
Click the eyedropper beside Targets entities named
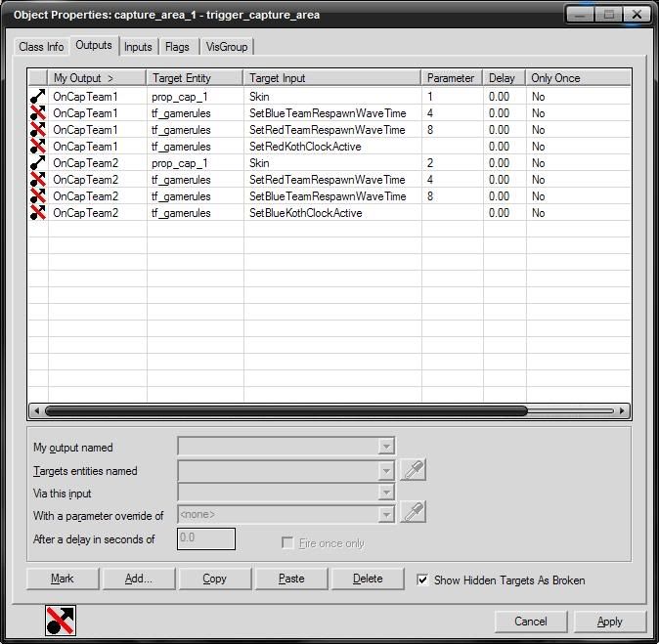click(413, 471)
